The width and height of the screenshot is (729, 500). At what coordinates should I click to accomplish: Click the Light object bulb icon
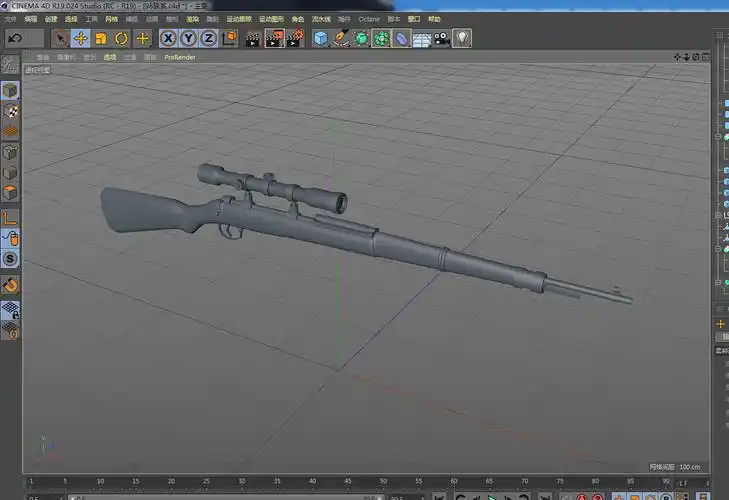[x=462, y=38]
